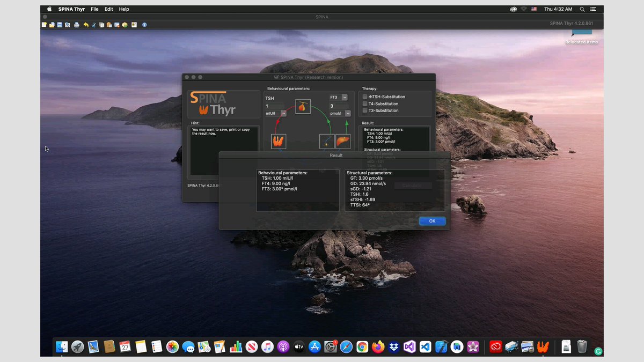
Task: Open the mIU/l unit dropdown
Action: pyautogui.click(x=283, y=114)
